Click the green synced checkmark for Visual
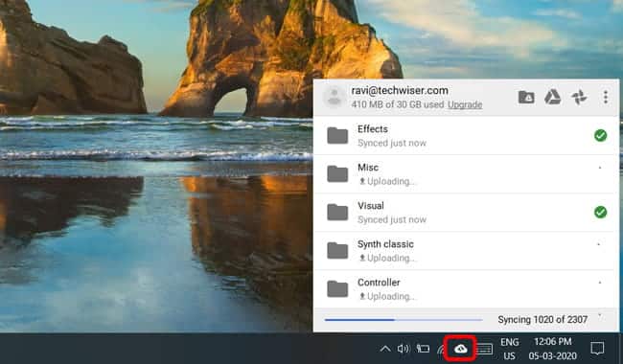623x364 pixels. pos(600,213)
